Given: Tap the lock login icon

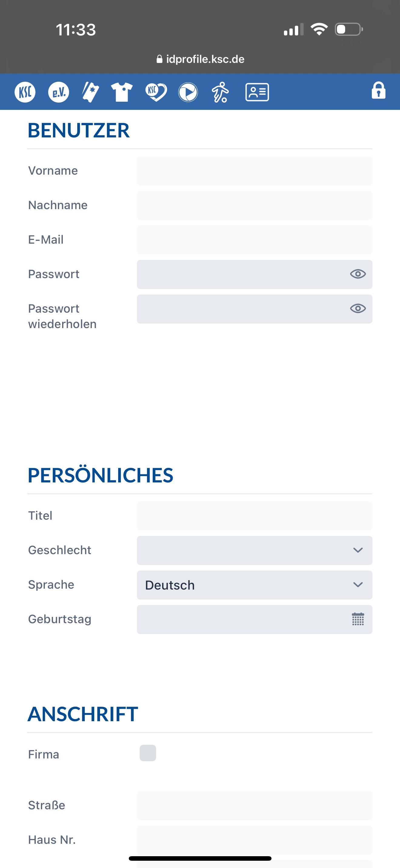Looking at the screenshot, I should click(x=378, y=90).
